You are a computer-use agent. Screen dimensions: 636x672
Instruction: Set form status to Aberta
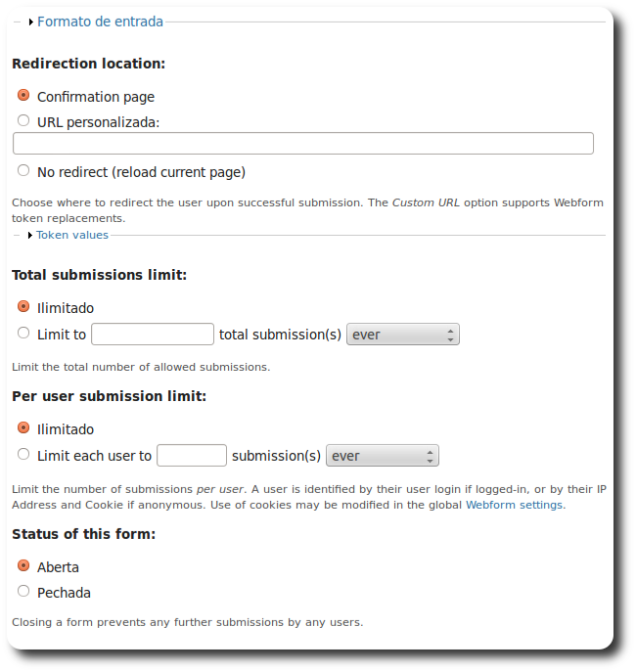pyautogui.click(x=23, y=566)
